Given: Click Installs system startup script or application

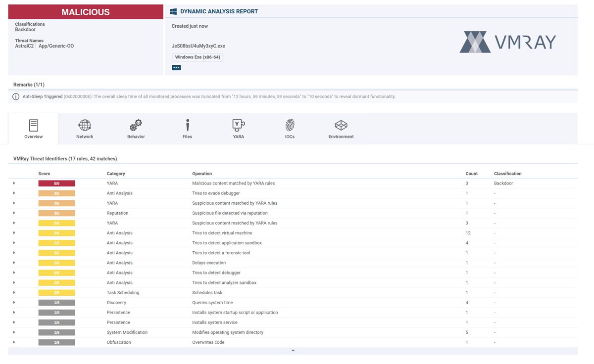Looking at the screenshot, I should pos(235,313).
